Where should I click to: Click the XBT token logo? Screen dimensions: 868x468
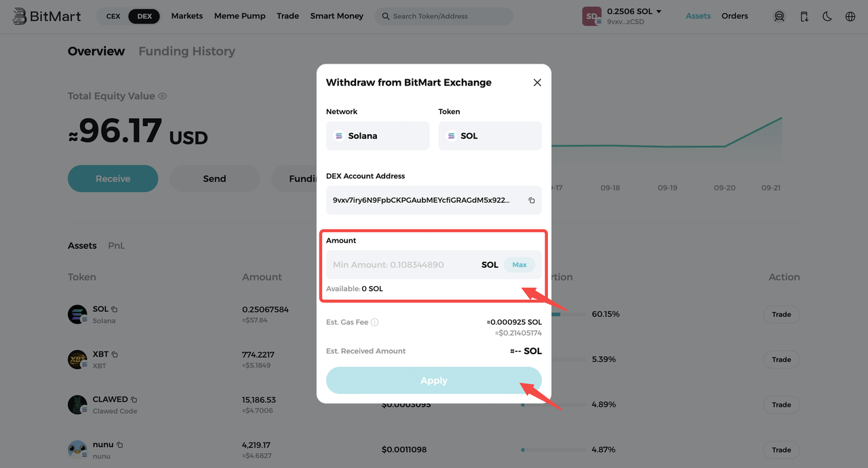pos(77,359)
